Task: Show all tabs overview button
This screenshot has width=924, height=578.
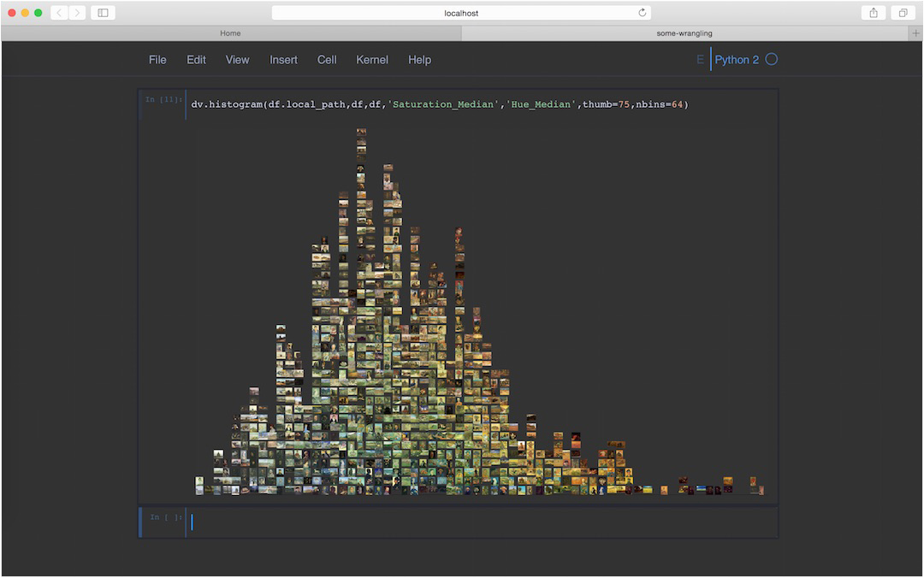Action: click(903, 13)
